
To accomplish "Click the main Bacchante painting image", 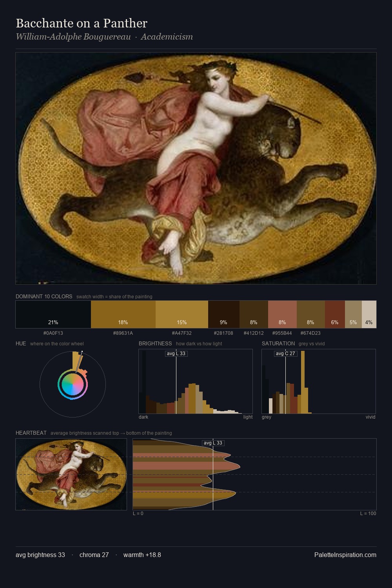I will click(196, 168).
